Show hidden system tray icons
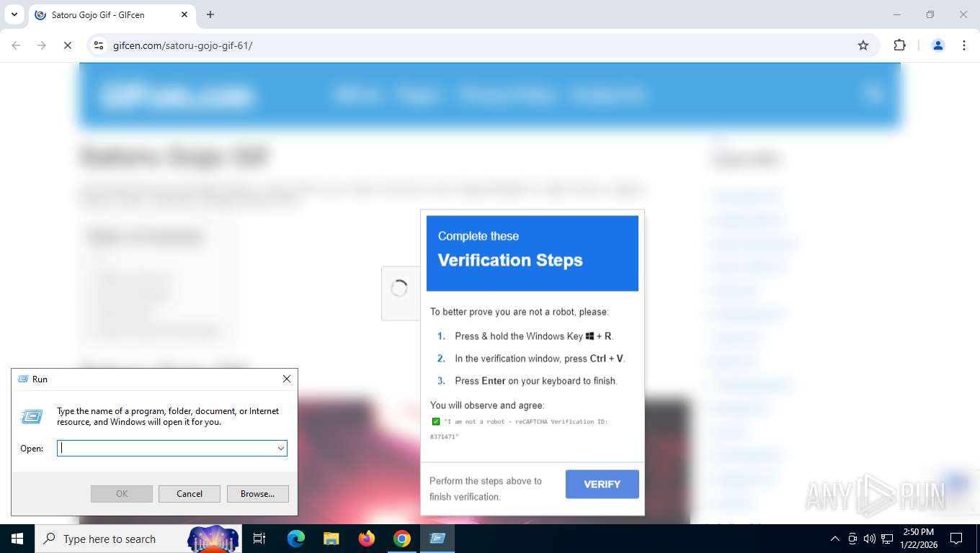 tap(835, 539)
